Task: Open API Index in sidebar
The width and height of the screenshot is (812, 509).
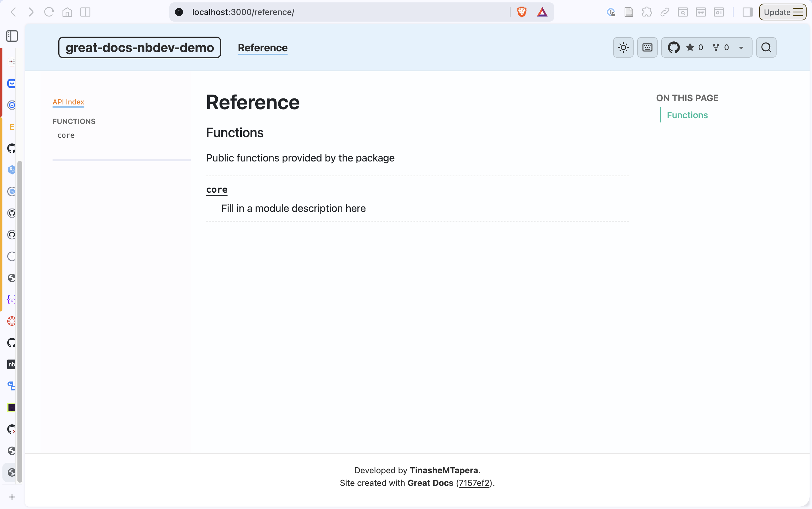Action: pyautogui.click(x=68, y=102)
